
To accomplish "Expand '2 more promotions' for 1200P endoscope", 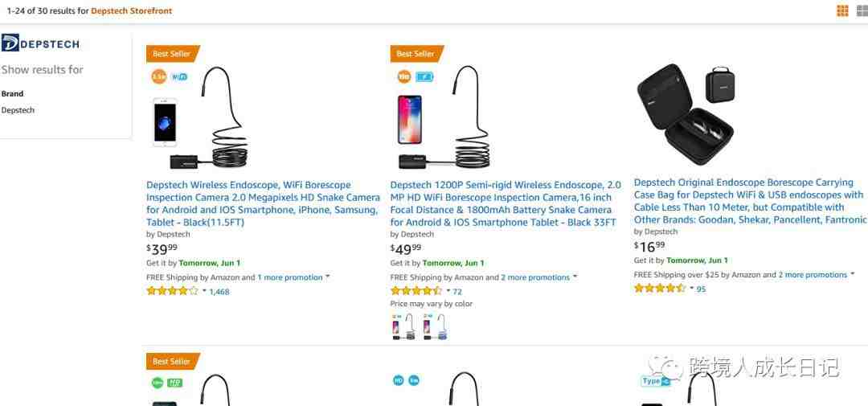I will point(575,277).
